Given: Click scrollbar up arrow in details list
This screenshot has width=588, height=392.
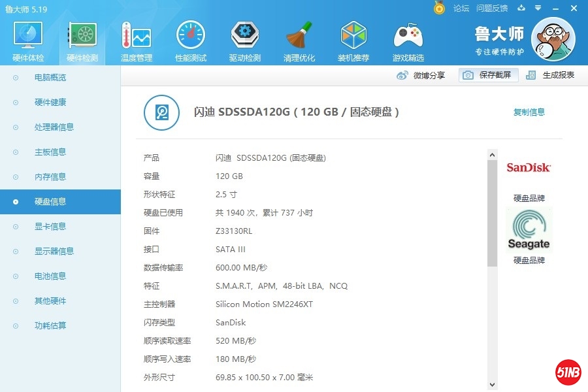Looking at the screenshot, I should pyautogui.click(x=493, y=155).
